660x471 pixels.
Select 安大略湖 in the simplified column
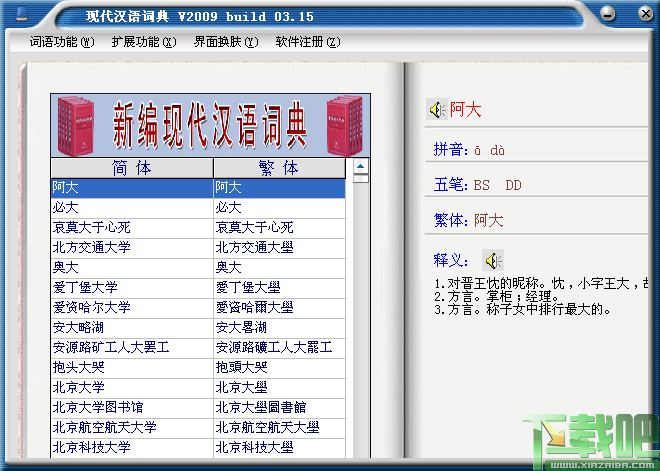[132, 328]
